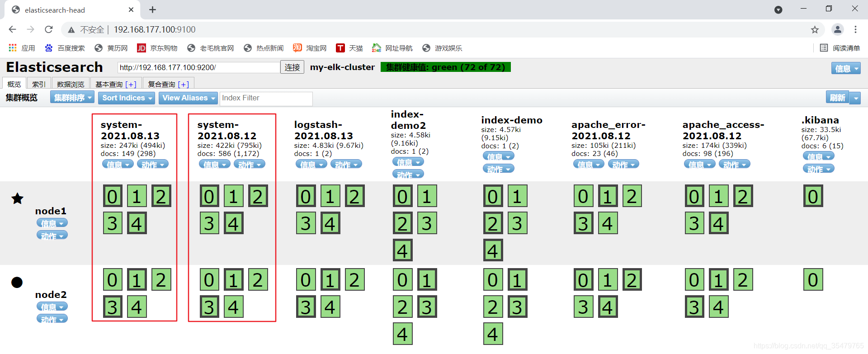The image size is (868, 354).
Task: Open 动作 dropdown for node1
Action: coord(52,235)
